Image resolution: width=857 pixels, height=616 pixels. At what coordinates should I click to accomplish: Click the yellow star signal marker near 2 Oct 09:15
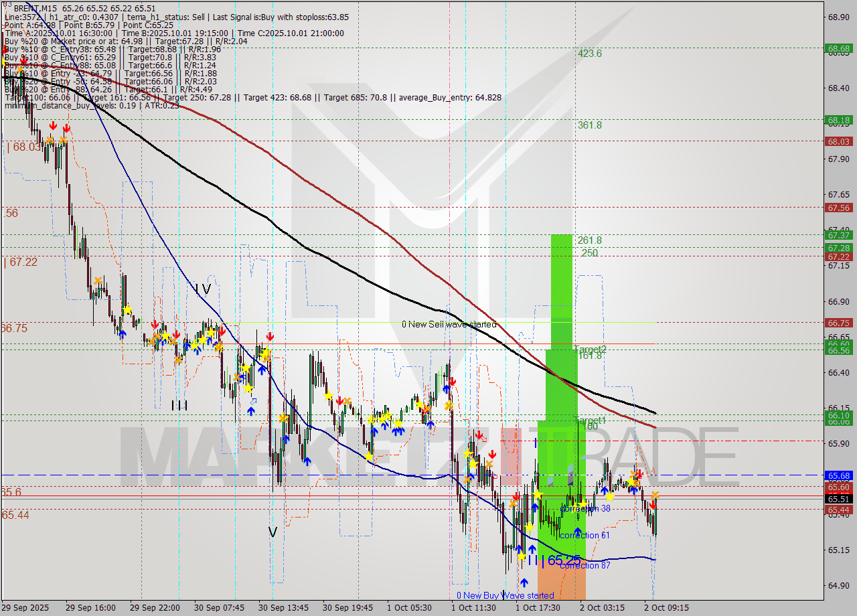pos(631,482)
